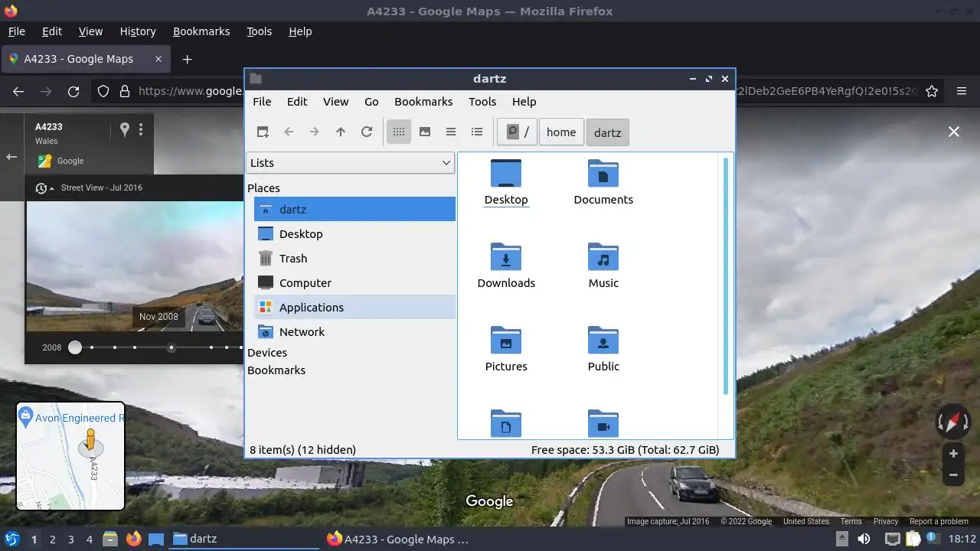The width and height of the screenshot is (980, 551).
Task: Open the Documents folder
Action: click(603, 182)
